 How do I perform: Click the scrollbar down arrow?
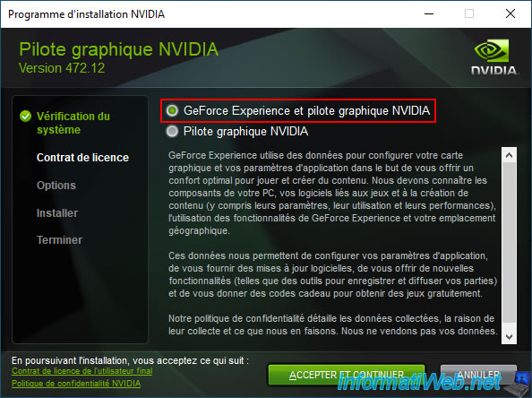pos(509,336)
